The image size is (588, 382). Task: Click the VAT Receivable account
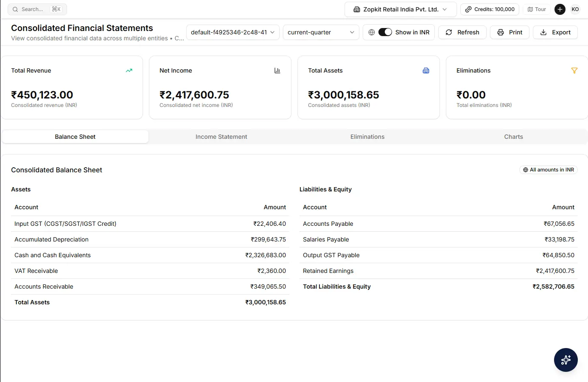[x=36, y=271]
